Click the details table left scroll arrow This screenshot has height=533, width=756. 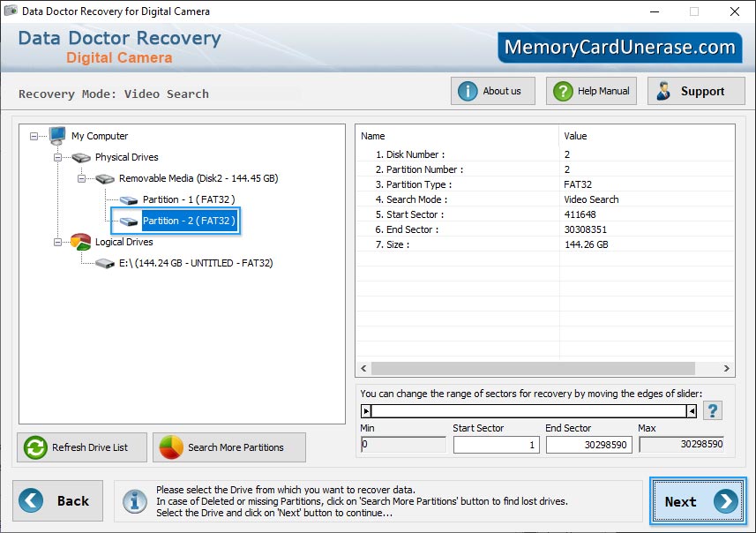point(363,369)
